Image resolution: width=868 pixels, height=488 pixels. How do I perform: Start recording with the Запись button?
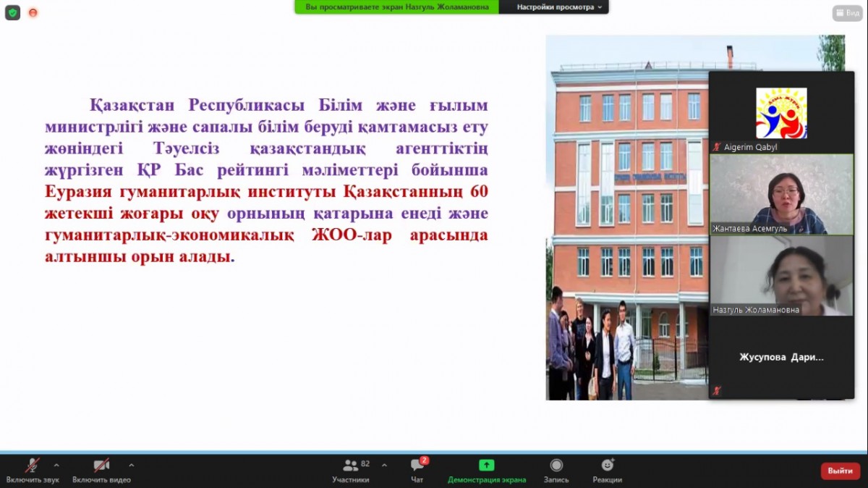coord(556,469)
